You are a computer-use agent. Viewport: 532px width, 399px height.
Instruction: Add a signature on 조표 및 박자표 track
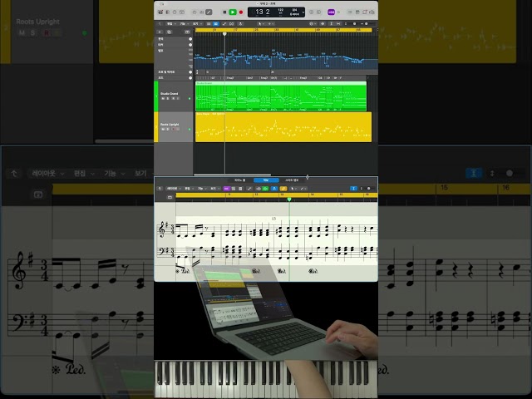pos(190,72)
